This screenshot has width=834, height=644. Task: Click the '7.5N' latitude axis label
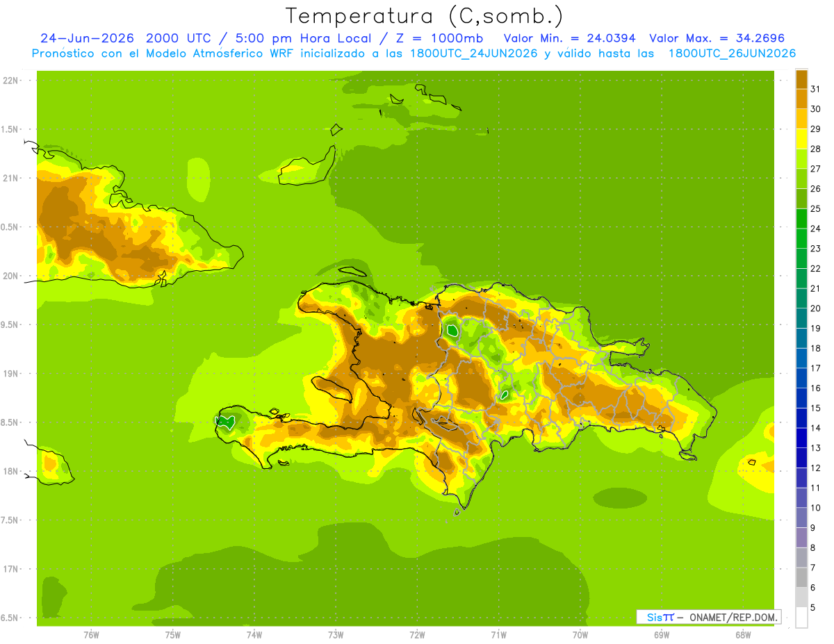pos(10,520)
